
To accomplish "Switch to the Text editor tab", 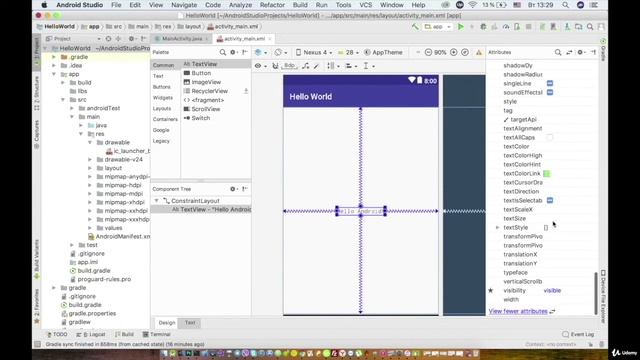I will point(190,322).
